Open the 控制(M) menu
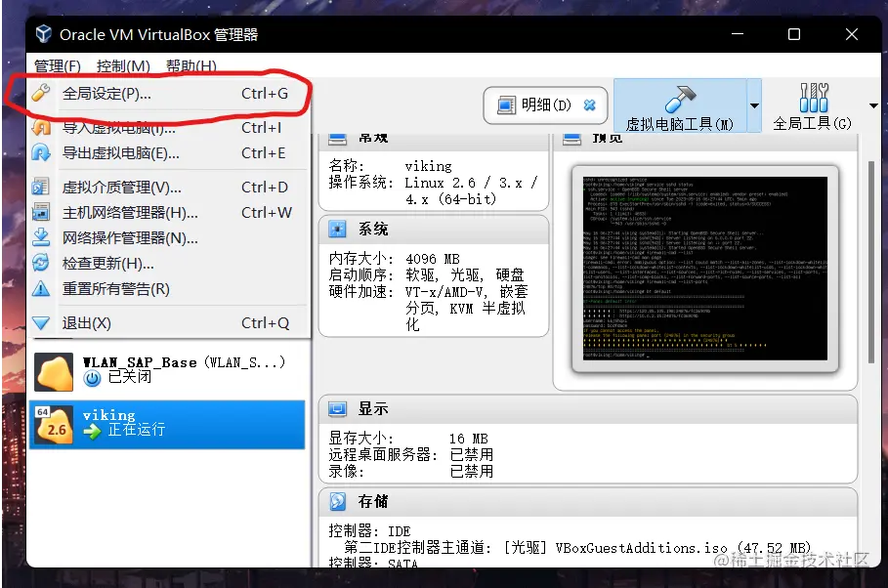Image resolution: width=888 pixels, height=588 pixels. [x=123, y=66]
